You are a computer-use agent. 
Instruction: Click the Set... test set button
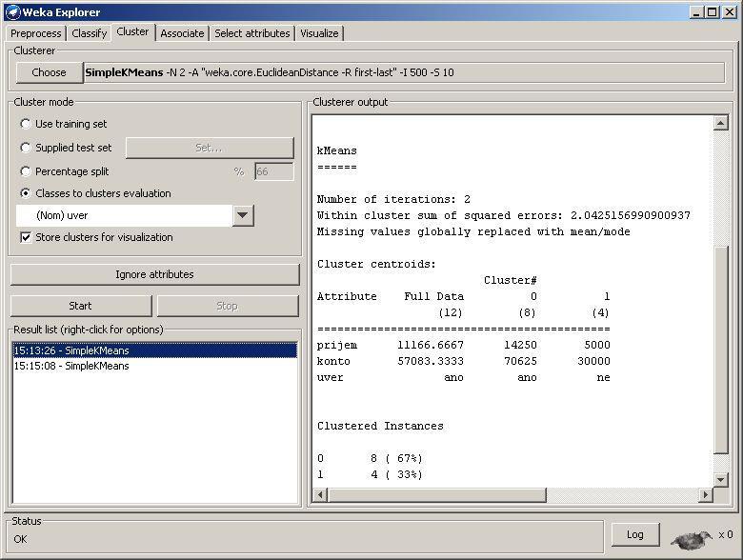tap(210, 148)
